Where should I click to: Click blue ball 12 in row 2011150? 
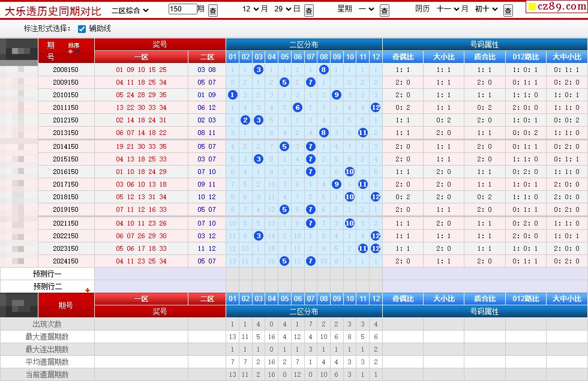(x=376, y=107)
